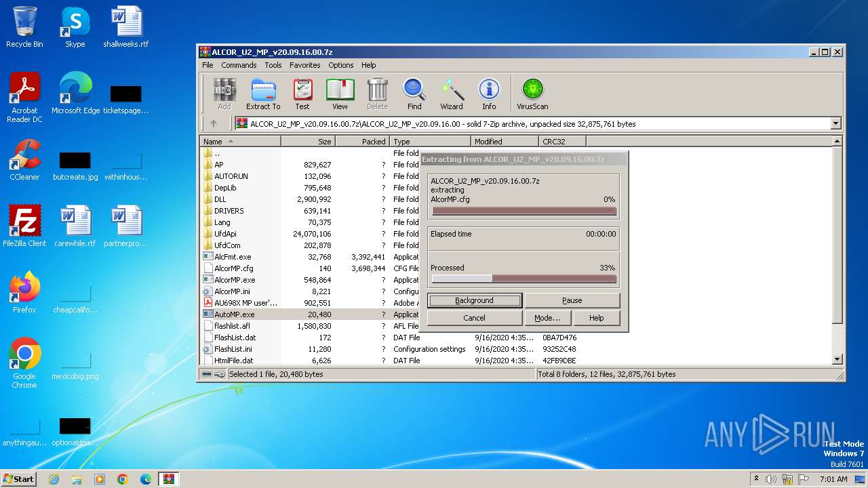Open the Favorites menu
Viewport: 868px width, 488px height.
[304, 65]
